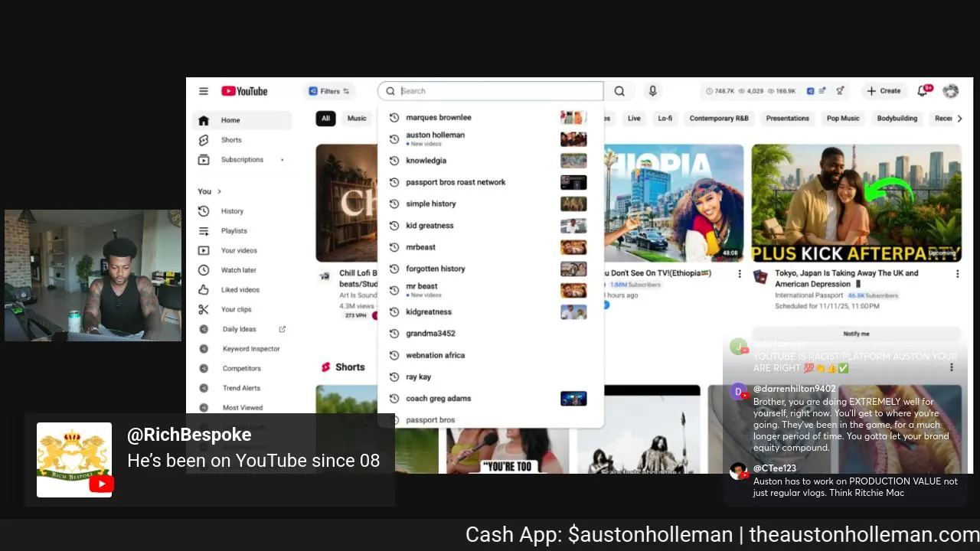
Task: Select the Live category chip
Action: click(x=634, y=119)
